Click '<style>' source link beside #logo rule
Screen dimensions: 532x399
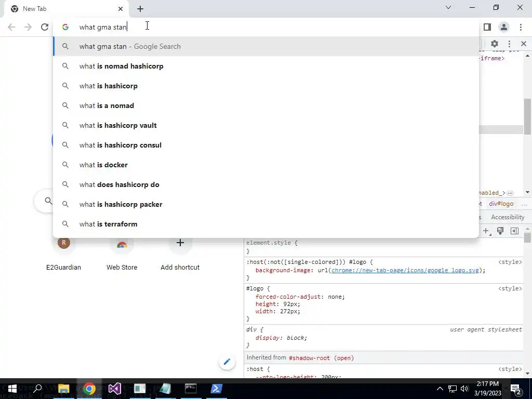[x=510, y=288]
